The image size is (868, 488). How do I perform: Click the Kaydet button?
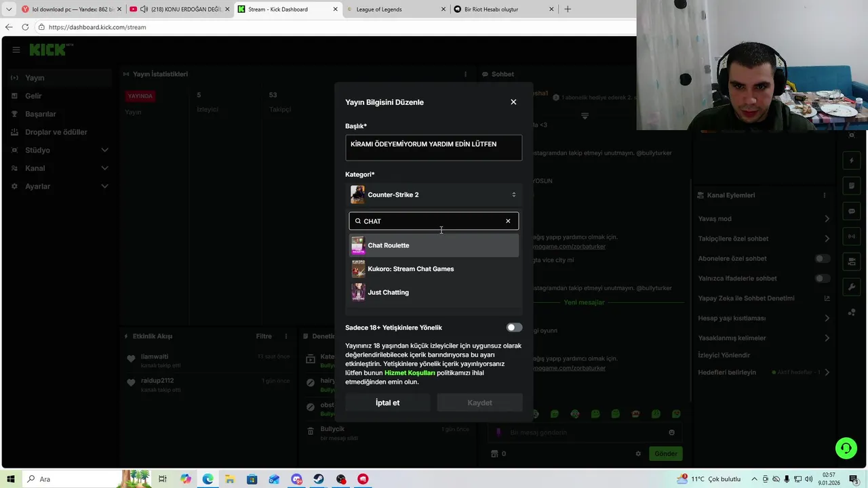[x=479, y=403]
